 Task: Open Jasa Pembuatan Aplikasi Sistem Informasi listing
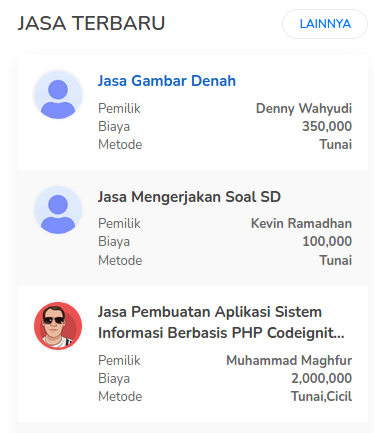221,323
